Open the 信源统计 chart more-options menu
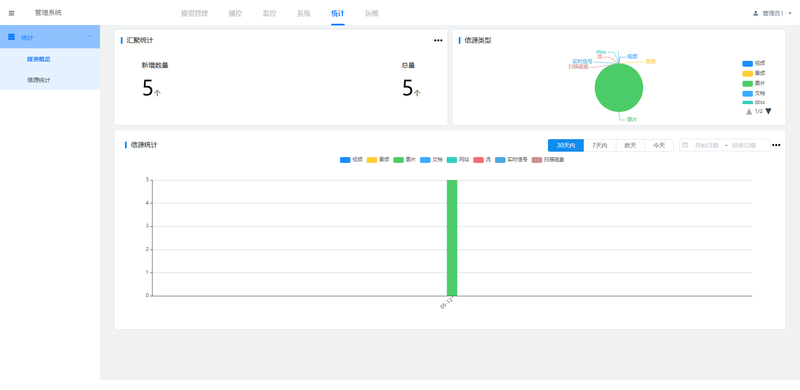Screen dimensions: 800x390 pos(776,145)
